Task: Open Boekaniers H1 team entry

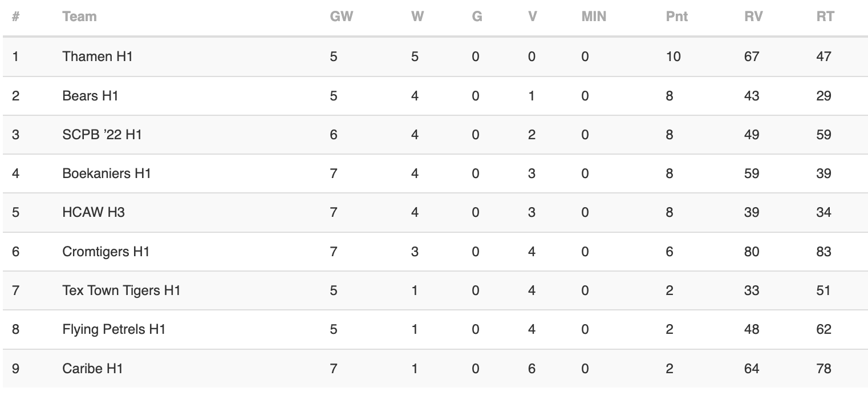Action: click(x=107, y=173)
